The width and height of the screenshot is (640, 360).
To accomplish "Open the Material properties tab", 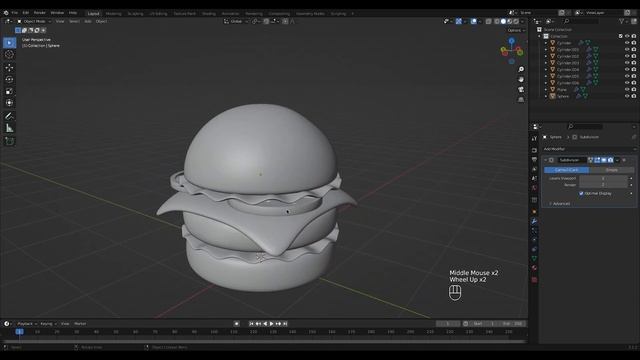I will pyautogui.click(x=534, y=268).
